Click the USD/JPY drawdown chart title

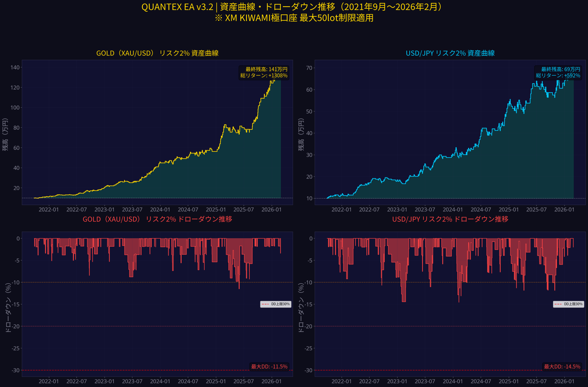point(450,219)
